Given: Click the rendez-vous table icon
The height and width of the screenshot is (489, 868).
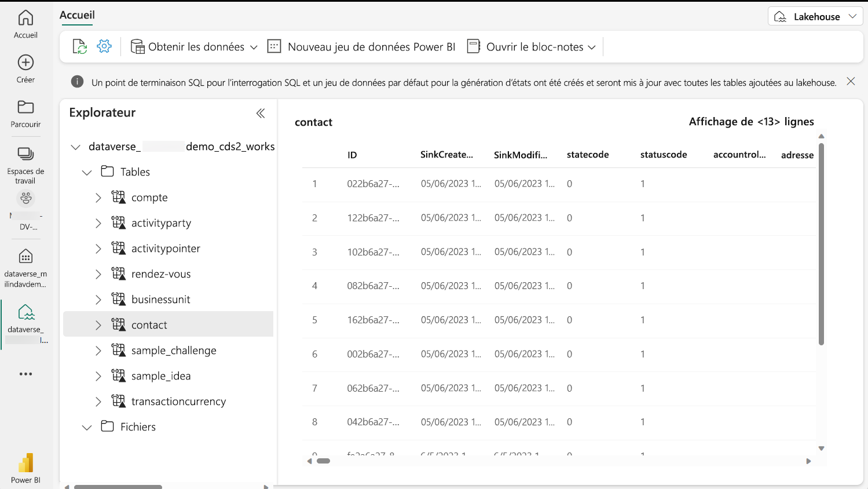Looking at the screenshot, I should coord(118,273).
